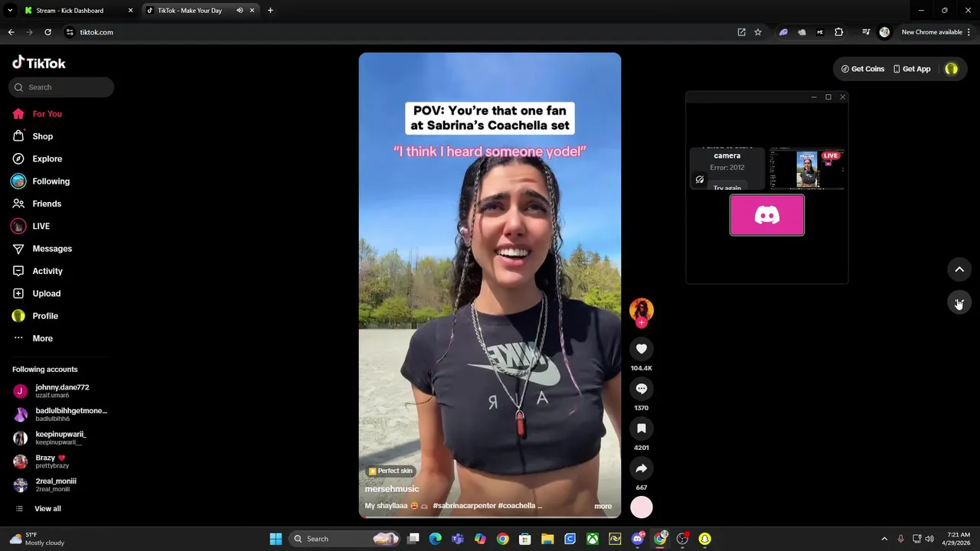The width and height of the screenshot is (980, 551).
Task: Show hidden system tray icons
Action: (x=884, y=539)
